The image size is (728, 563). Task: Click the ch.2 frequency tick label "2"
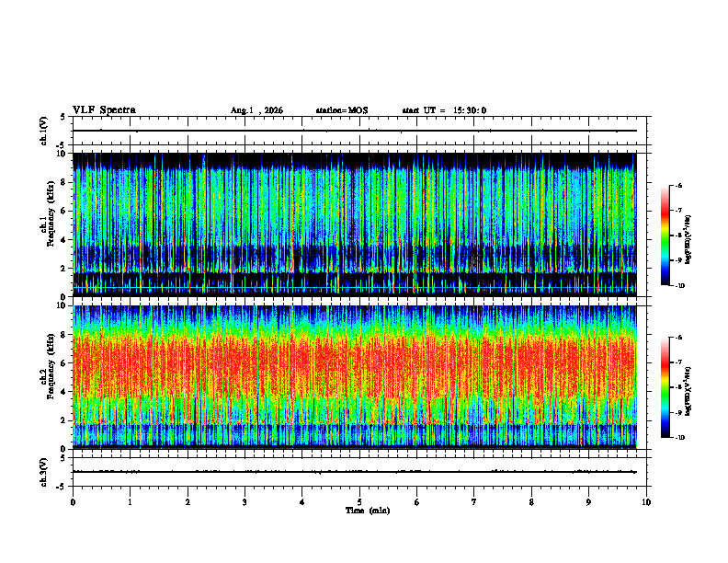click(x=63, y=420)
